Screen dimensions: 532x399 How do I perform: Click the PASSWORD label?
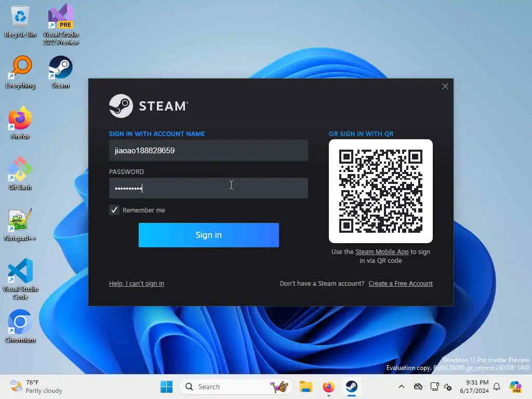click(x=126, y=171)
